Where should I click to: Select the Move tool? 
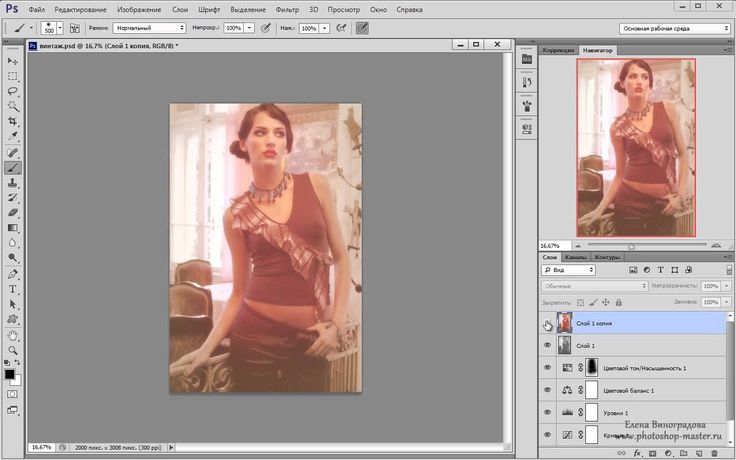(x=13, y=62)
